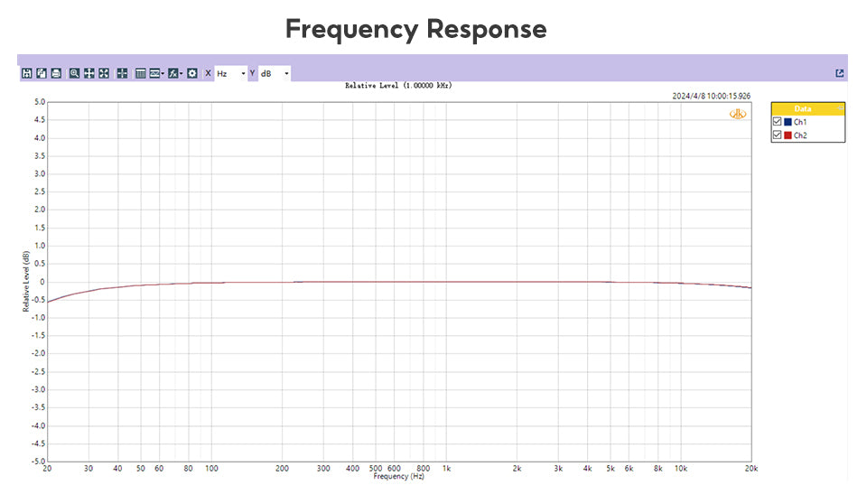Uncheck the Ch2 trace checkbox
Screen dimensions: 867x504
click(777, 135)
